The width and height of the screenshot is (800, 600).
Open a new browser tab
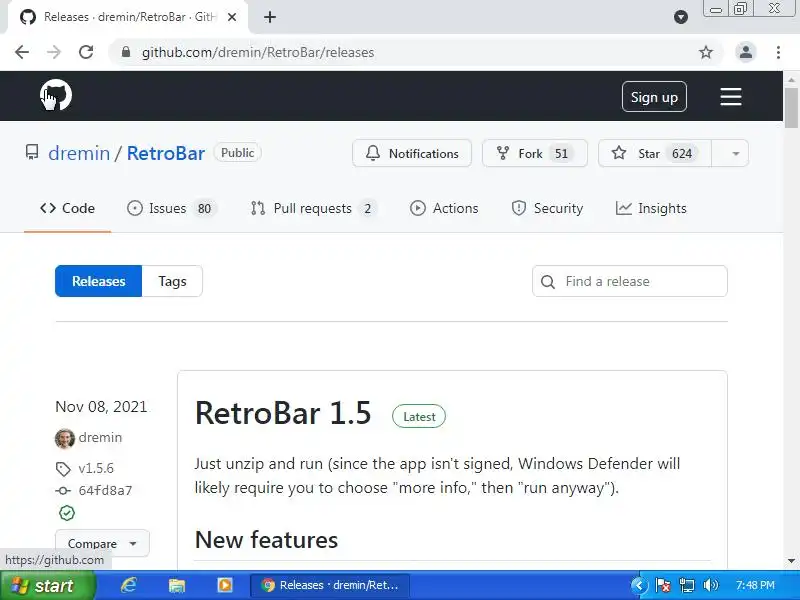[x=270, y=17]
